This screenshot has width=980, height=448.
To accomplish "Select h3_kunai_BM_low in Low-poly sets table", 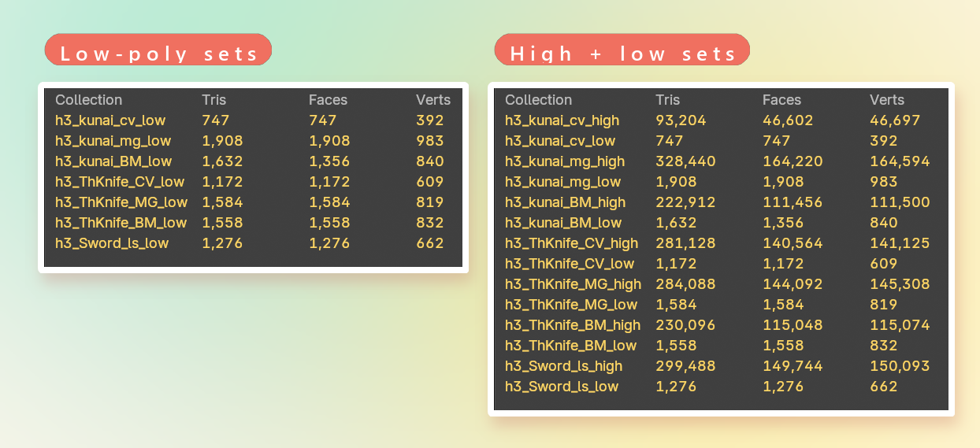I will (x=113, y=161).
